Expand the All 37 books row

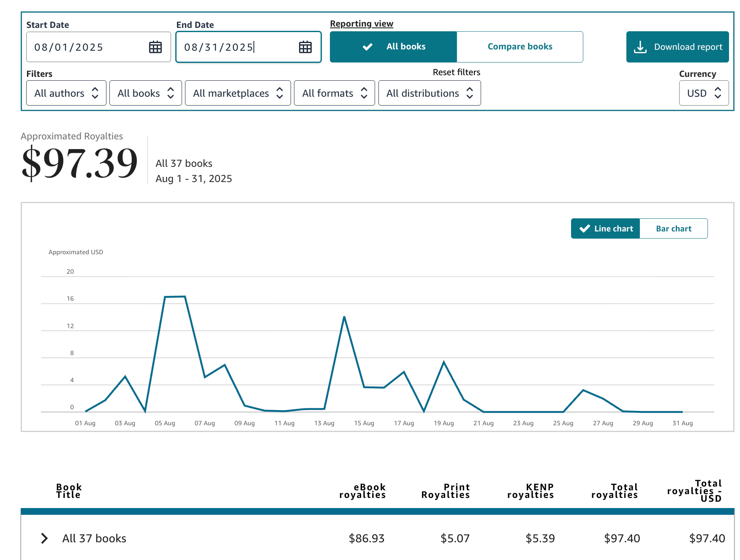(x=44, y=538)
